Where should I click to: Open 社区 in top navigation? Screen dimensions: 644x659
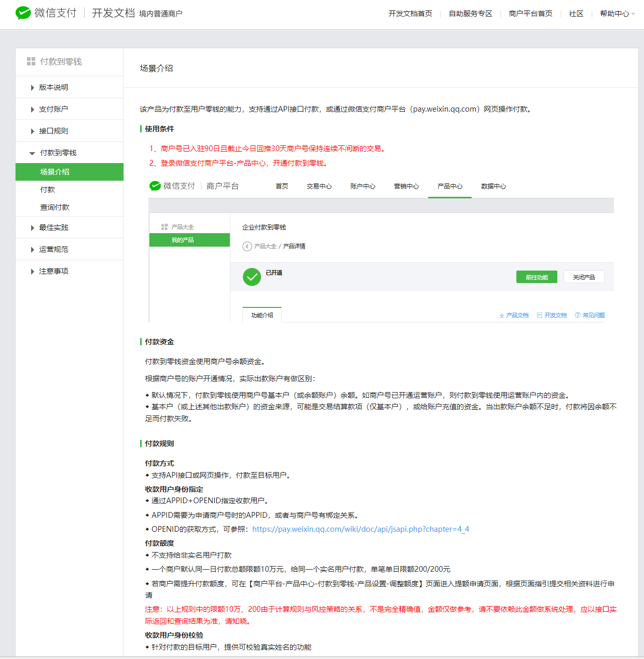tap(576, 14)
